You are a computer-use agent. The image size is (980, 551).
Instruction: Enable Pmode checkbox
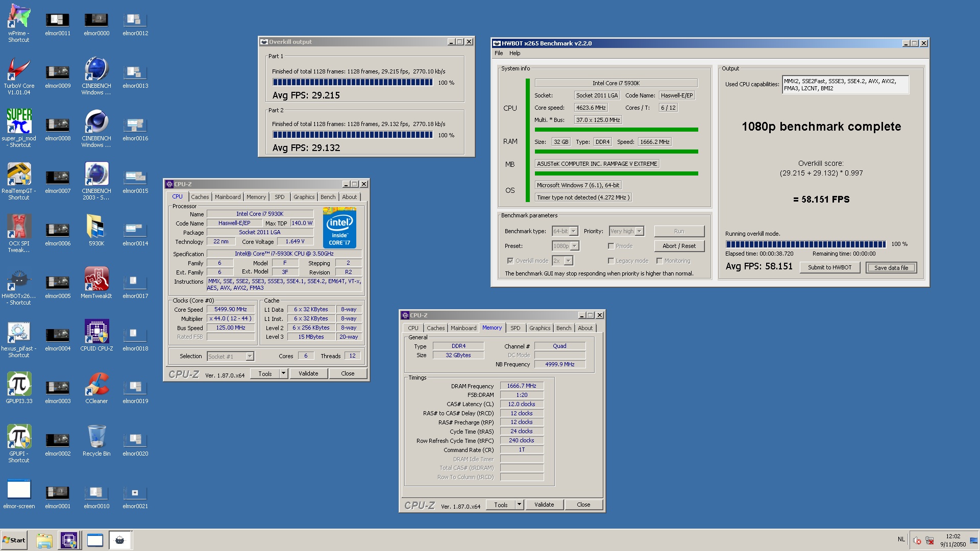[x=610, y=246]
